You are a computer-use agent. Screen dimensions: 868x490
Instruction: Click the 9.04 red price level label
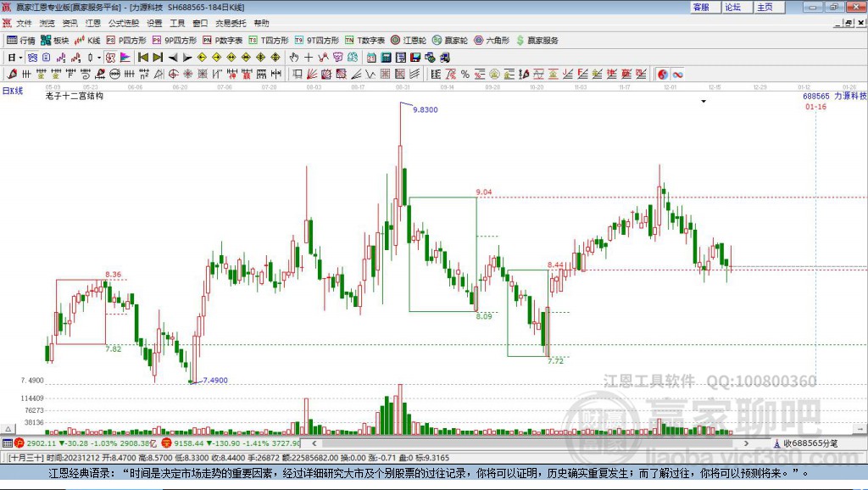tap(484, 192)
